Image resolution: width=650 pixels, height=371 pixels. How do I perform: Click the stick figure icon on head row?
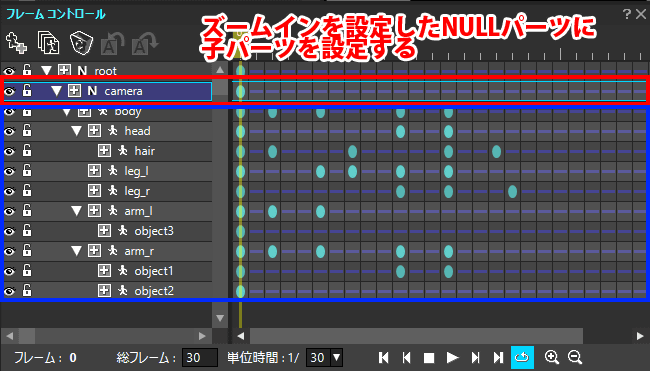113,131
